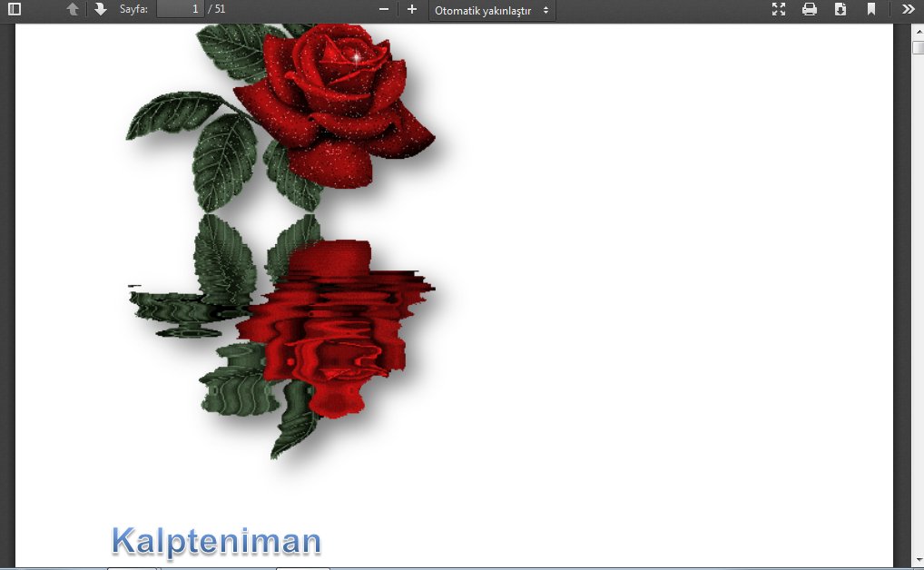
Task: Zoom in with the plus button
Action: 412,9
